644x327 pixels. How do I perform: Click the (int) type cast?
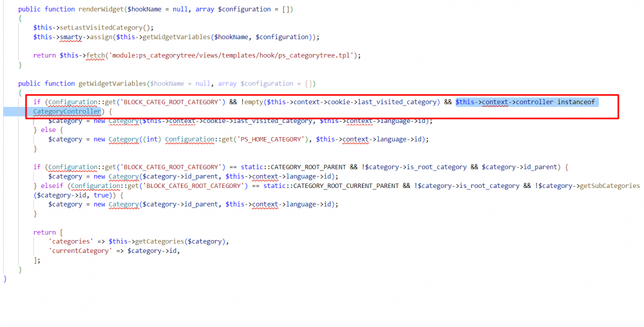(x=152, y=139)
